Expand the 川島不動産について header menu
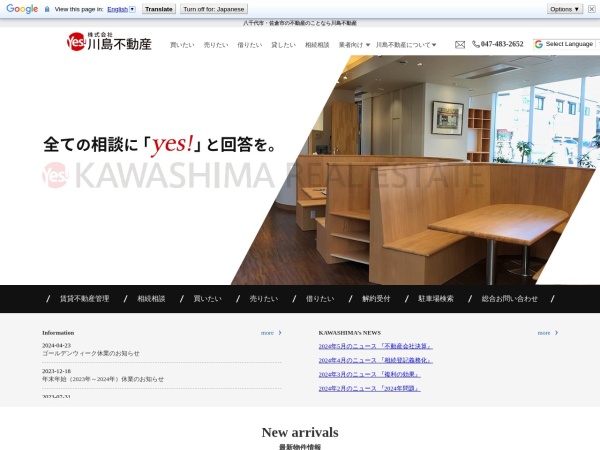600x450 pixels. click(406, 45)
